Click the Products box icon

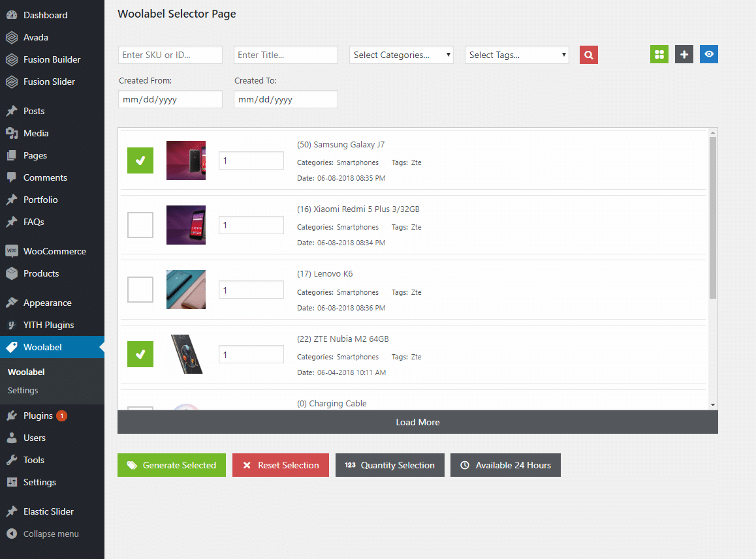tap(12, 273)
